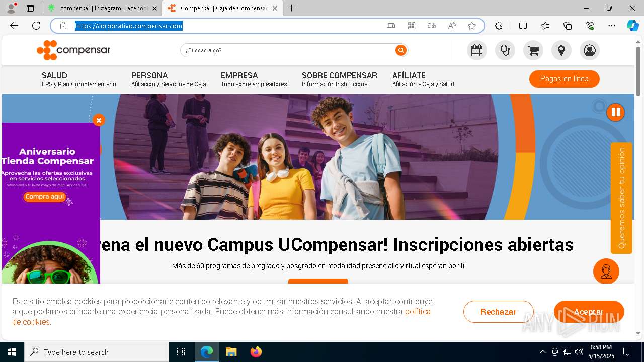Open favorites list icon
Viewport: 644px width, 362px height.
[x=545, y=26]
